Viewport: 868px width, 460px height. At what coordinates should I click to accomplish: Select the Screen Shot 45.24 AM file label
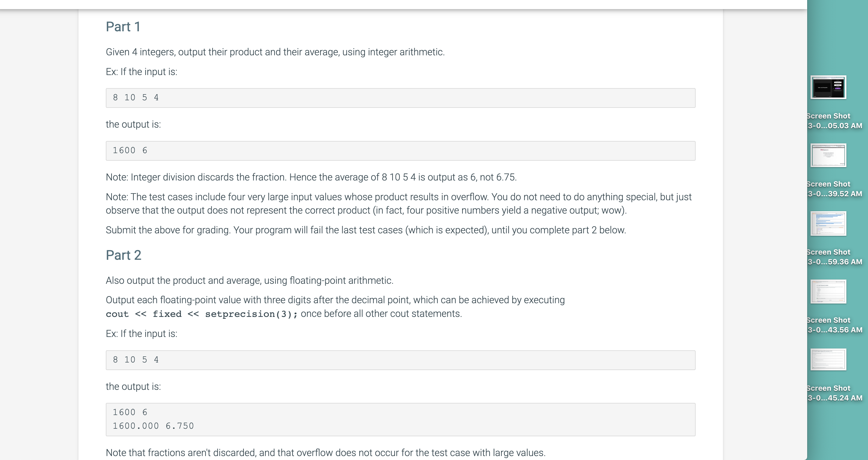(x=835, y=393)
